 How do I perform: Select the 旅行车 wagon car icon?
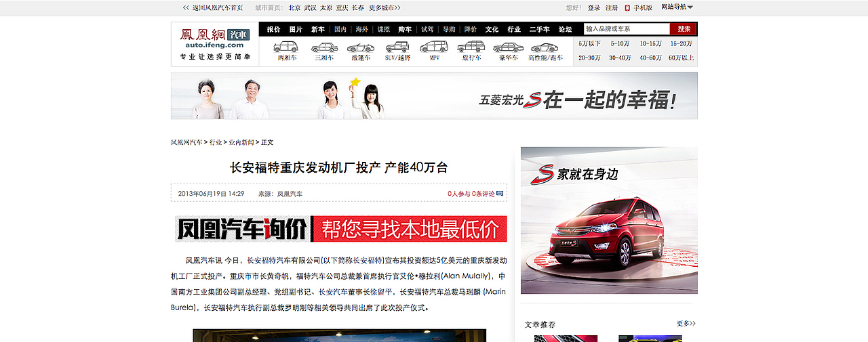coord(471,47)
